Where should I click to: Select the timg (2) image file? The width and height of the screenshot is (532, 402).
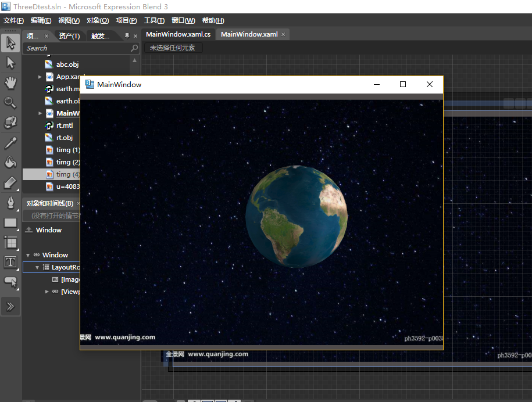[68, 162]
